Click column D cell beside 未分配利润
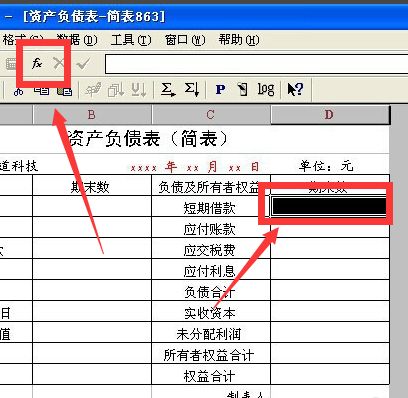Image resolution: width=408 pixels, height=398 pixels. [x=330, y=332]
